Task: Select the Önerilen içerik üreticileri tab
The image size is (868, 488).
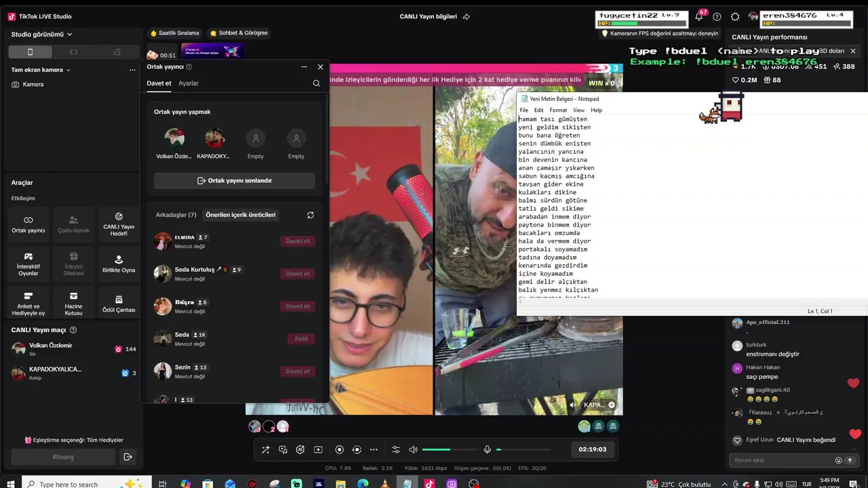Action: tap(241, 215)
